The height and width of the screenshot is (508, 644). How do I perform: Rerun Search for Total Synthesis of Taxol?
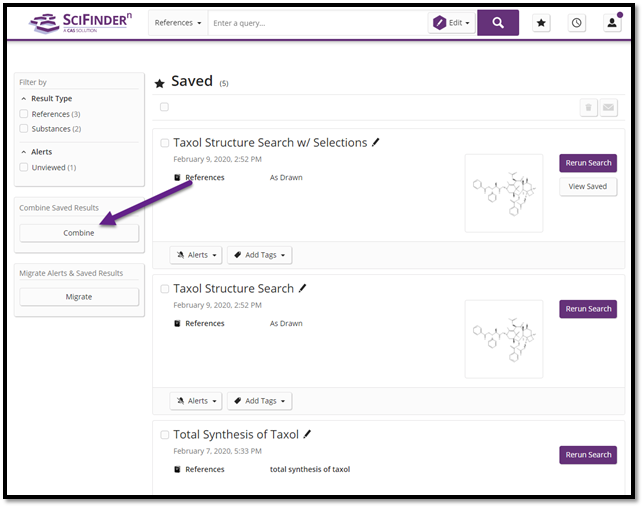[x=588, y=455]
